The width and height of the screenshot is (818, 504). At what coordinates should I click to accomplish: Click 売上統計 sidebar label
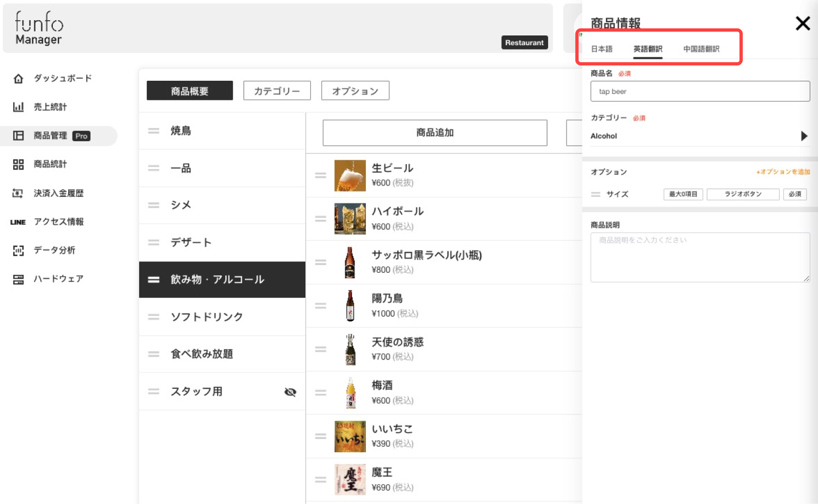50,107
